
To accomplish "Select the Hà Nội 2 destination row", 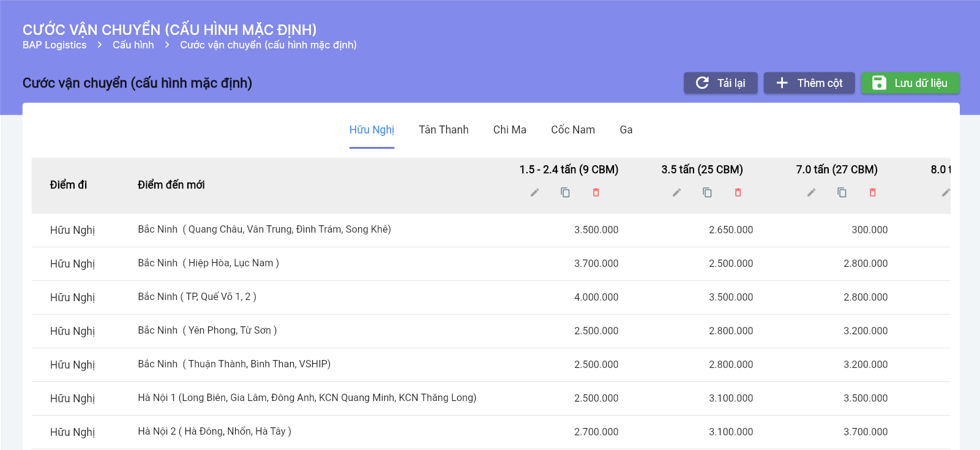I will pos(214,432).
